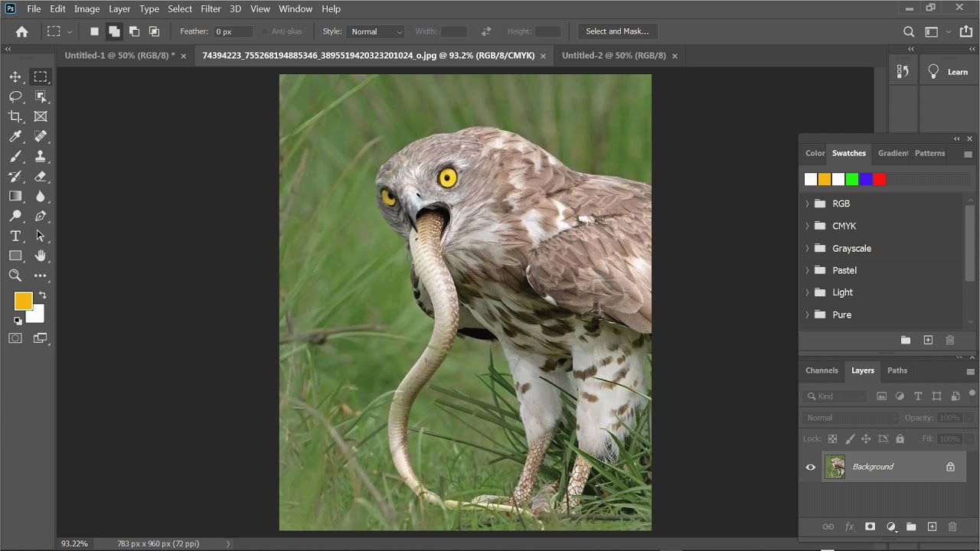The width and height of the screenshot is (980, 551).
Task: Select the Lasso tool
Action: point(15,96)
